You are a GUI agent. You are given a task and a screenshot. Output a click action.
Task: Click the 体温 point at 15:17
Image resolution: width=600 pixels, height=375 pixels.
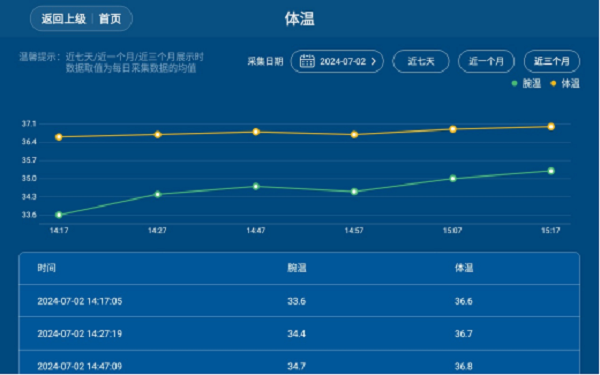pyautogui.click(x=551, y=127)
